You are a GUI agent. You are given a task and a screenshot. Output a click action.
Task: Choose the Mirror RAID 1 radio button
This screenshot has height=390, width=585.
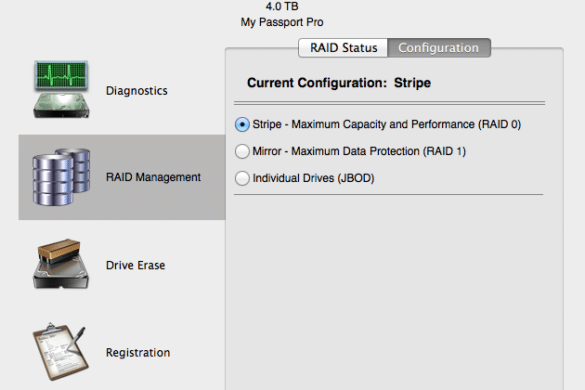pyautogui.click(x=242, y=151)
